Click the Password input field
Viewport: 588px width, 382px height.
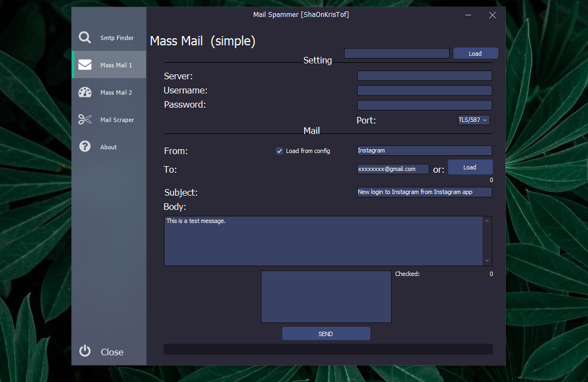424,105
